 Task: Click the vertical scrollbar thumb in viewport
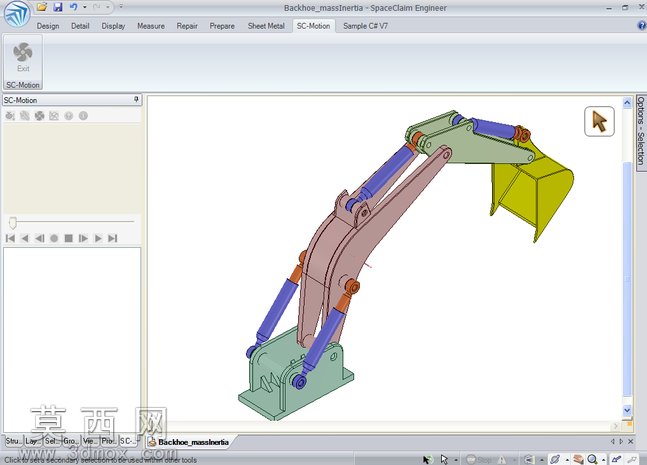[627, 279]
